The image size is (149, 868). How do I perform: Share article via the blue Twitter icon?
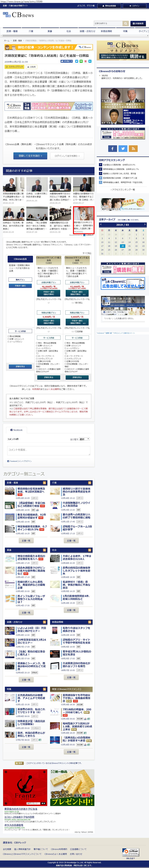tap(77, 61)
